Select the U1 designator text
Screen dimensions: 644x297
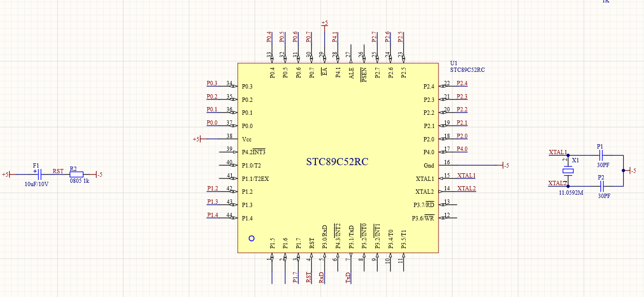[454, 63]
